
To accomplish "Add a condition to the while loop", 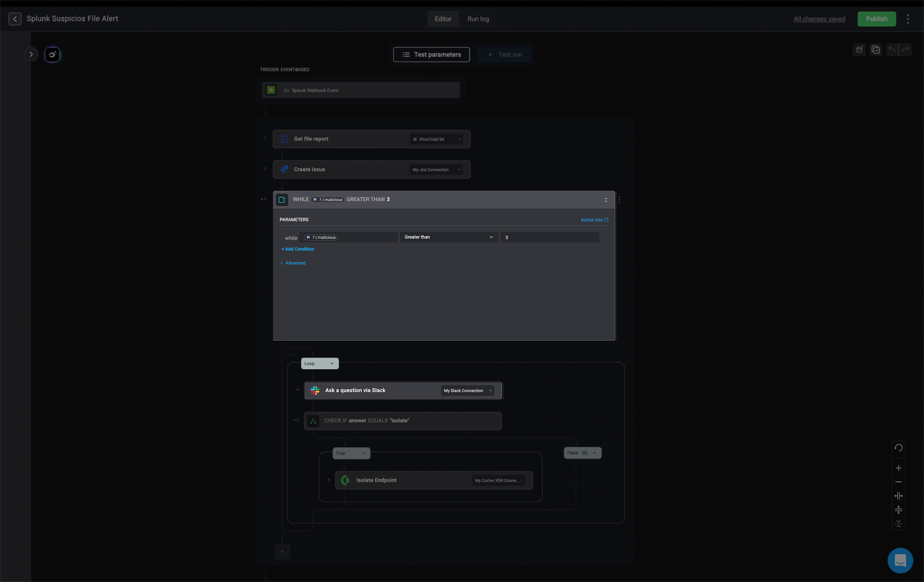I will (298, 249).
